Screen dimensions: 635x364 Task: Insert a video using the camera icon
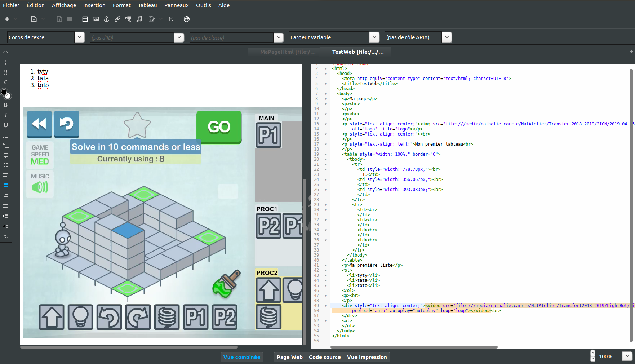128,19
